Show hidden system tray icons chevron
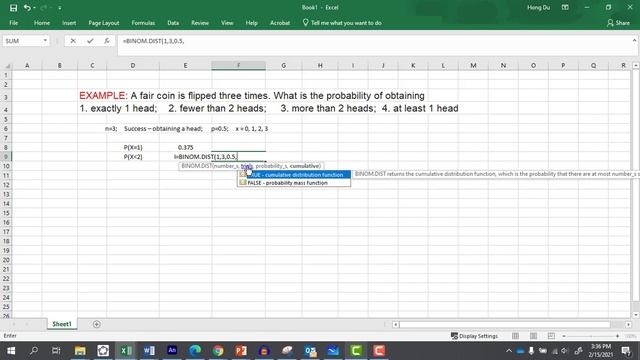The image size is (640, 360). (x=509, y=351)
